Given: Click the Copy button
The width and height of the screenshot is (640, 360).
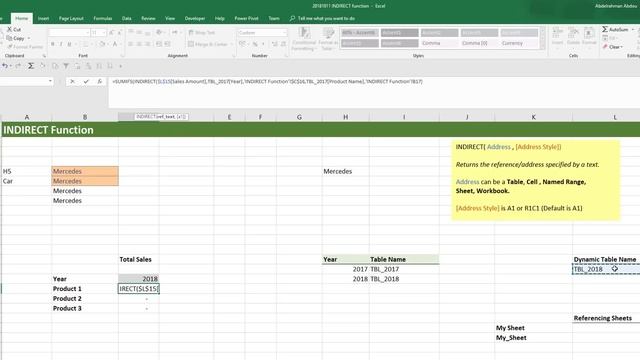Looking at the screenshot, I should pos(16,38).
